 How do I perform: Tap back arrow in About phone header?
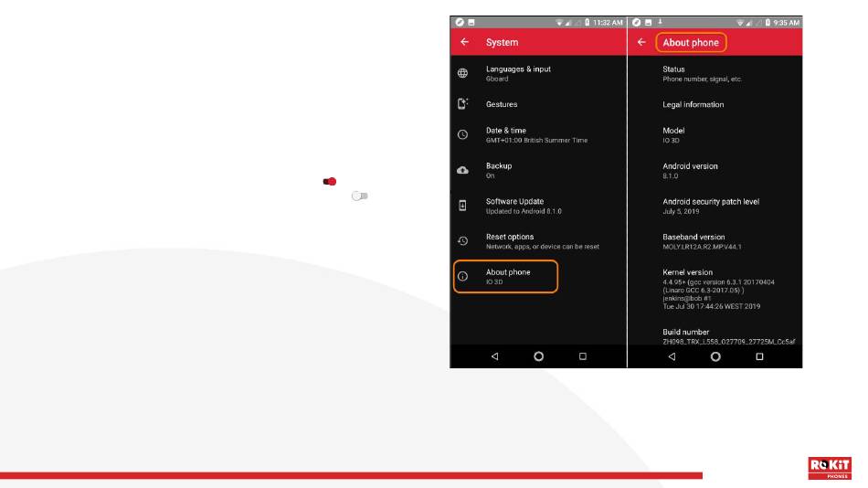coord(641,42)
